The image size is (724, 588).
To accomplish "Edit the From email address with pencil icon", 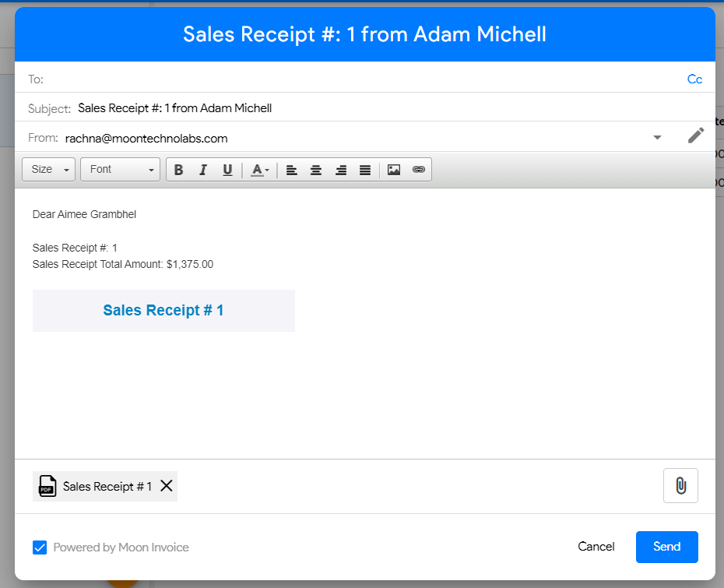I will [x=696, y=136].
